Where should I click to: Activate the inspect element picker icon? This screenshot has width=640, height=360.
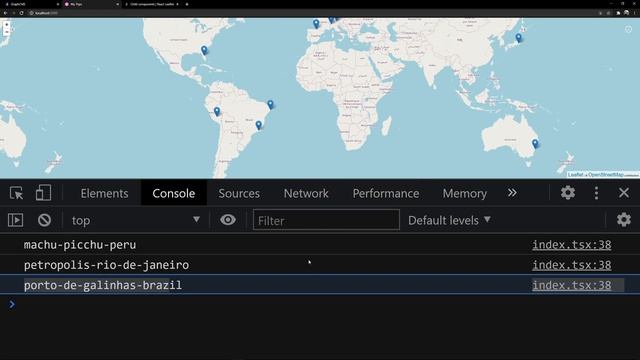point(16,193)
